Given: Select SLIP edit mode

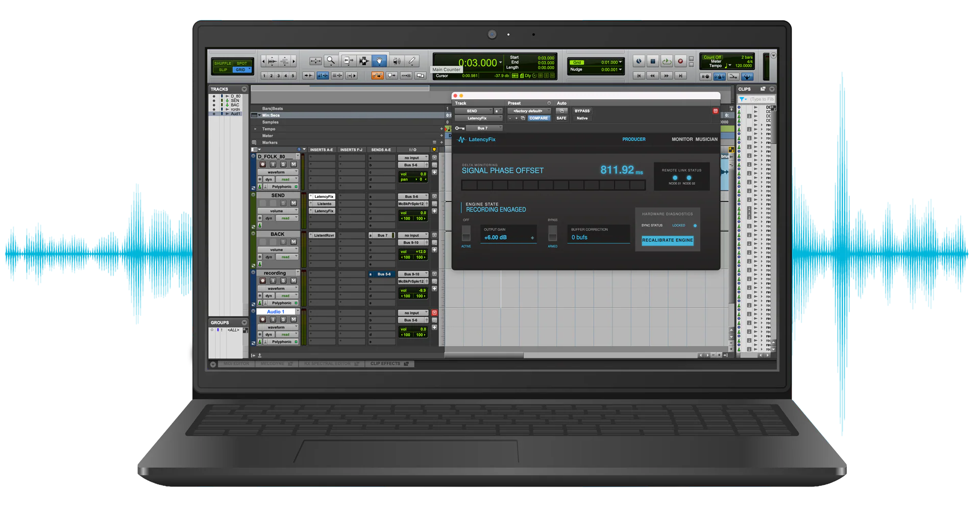Looking at the screenshot, I should [223, 70].
